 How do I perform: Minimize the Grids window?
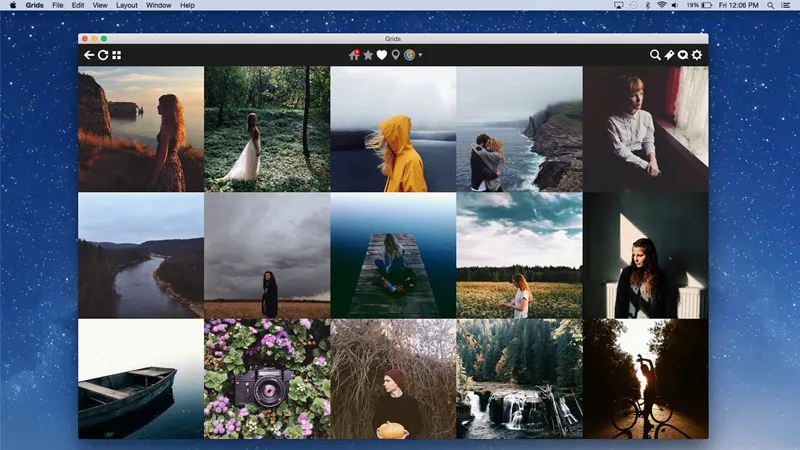(94, 39)
